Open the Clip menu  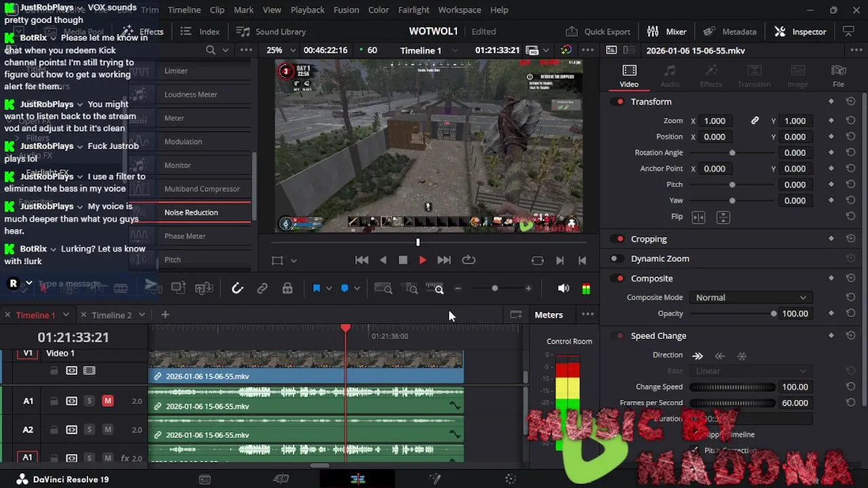point(217,10)
